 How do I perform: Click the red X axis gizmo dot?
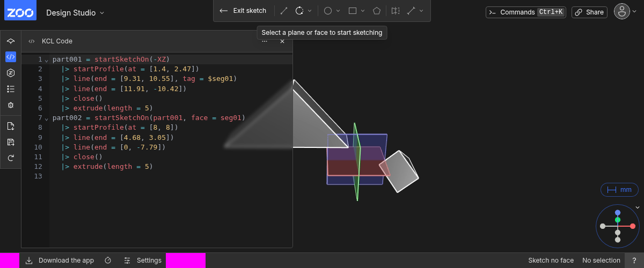[633, 226]
